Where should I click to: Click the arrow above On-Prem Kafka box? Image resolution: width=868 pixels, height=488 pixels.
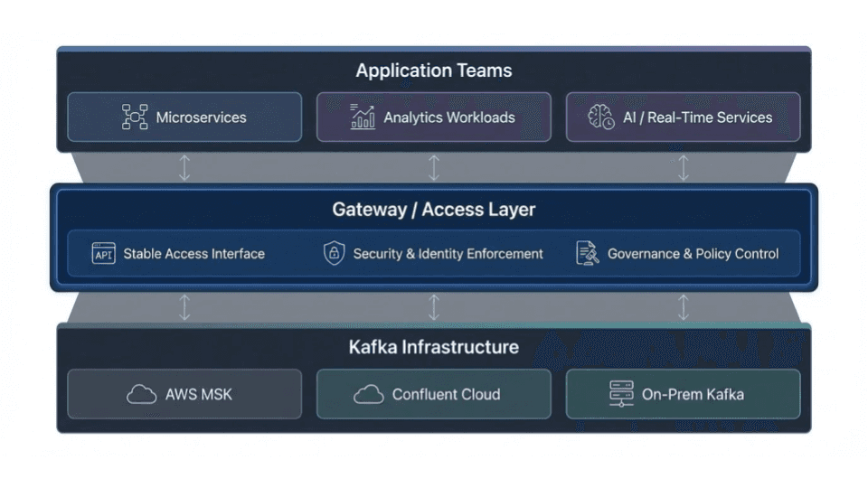tap(684, 307)
